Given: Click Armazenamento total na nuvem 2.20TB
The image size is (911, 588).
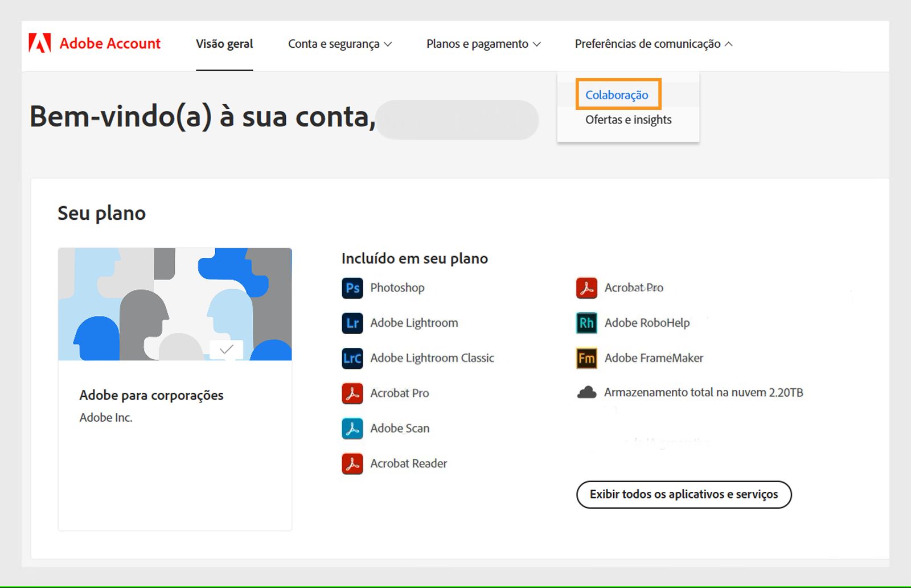Looking at the screenshot, I should 704,393.
